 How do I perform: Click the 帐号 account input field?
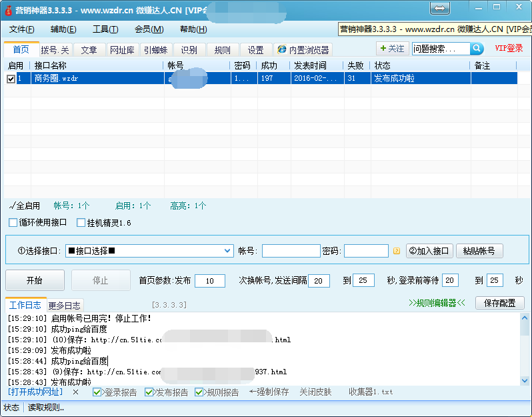click(x=291, y=252)
